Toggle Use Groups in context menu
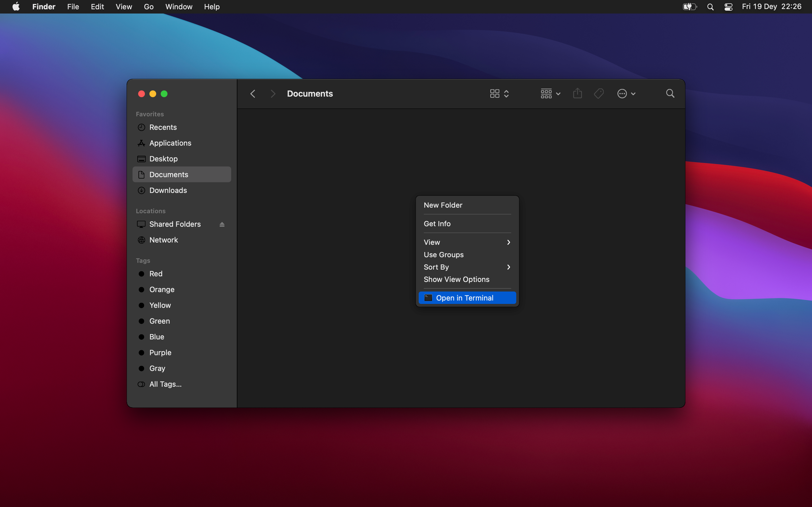This screenshot has height=507, width=812. (x=443, y=255)
